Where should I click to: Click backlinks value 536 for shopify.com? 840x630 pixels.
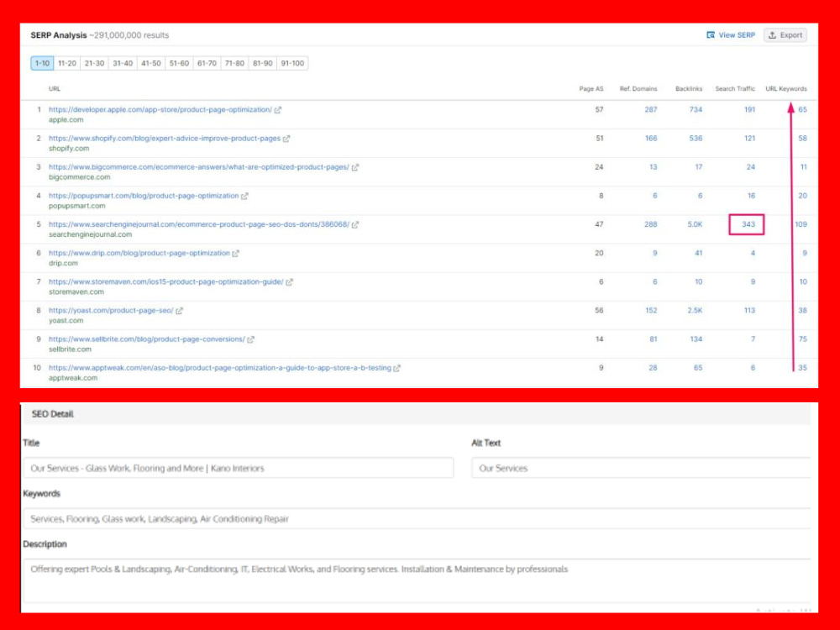(696, 139)
